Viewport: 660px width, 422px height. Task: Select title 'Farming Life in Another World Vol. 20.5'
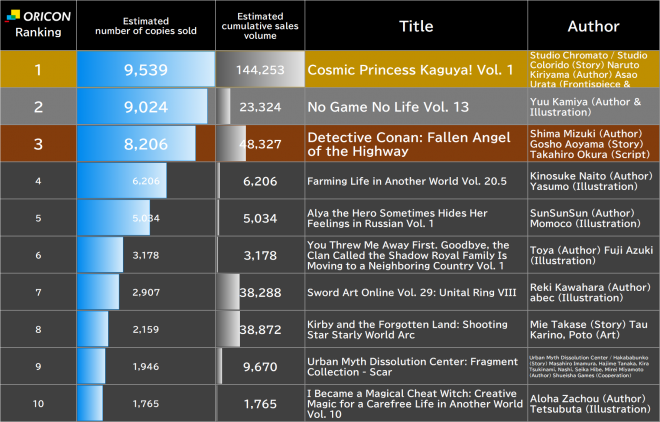pos(407,181)
